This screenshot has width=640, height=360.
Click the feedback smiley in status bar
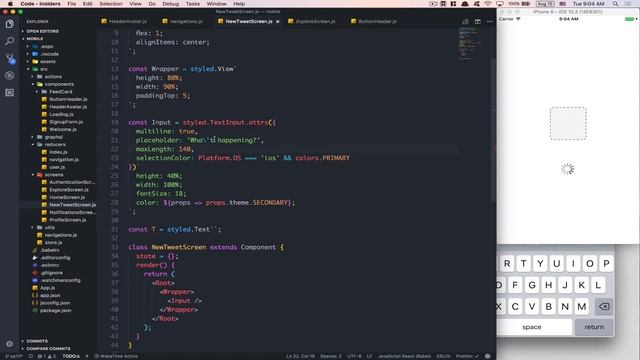[x=487, y=356]
